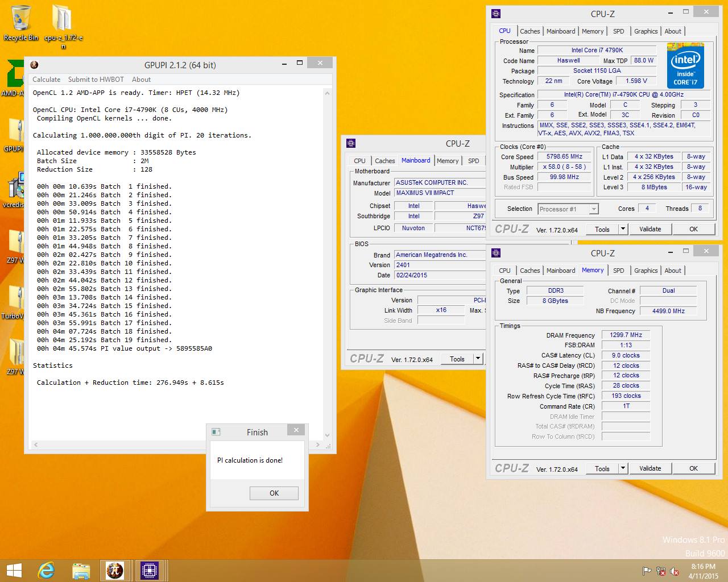
Task: Expand Tools dropdown arrow in CPU window
Action: [623, 229]
